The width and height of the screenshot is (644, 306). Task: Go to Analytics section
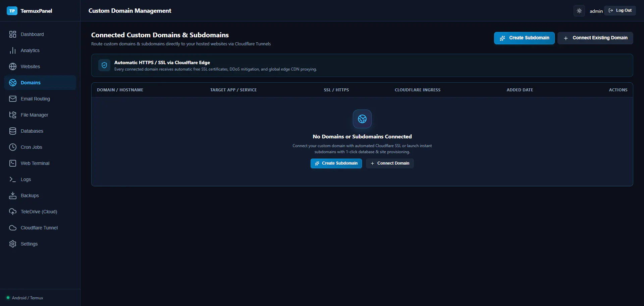(40, 50)
